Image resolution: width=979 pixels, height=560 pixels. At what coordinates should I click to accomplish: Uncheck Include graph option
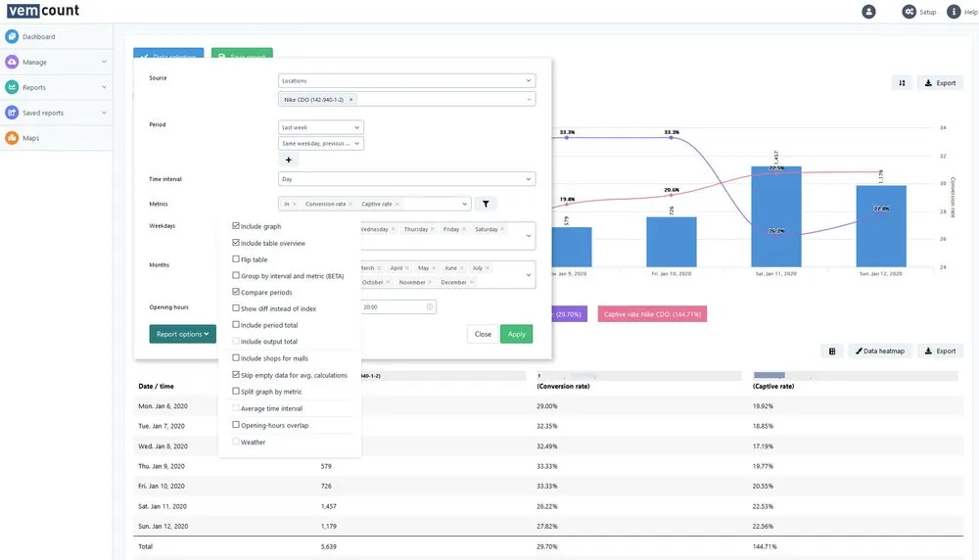click(236, 225)
